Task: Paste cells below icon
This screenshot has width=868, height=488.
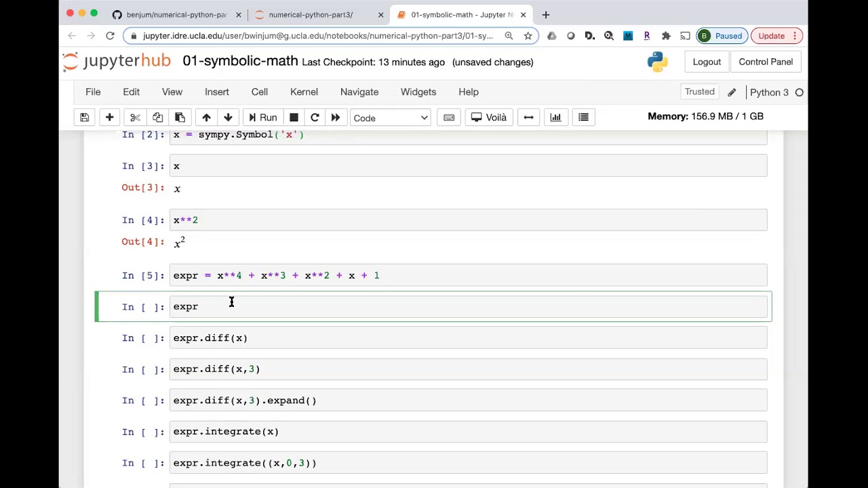Action: [x=180, y=117]
